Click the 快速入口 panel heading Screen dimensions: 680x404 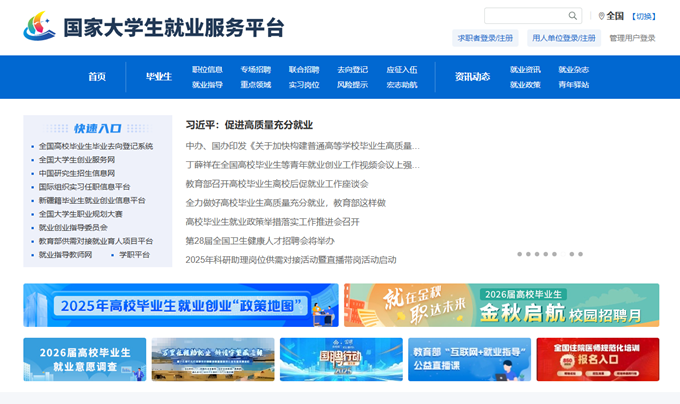pyautogui.click(x=97, y=128)
